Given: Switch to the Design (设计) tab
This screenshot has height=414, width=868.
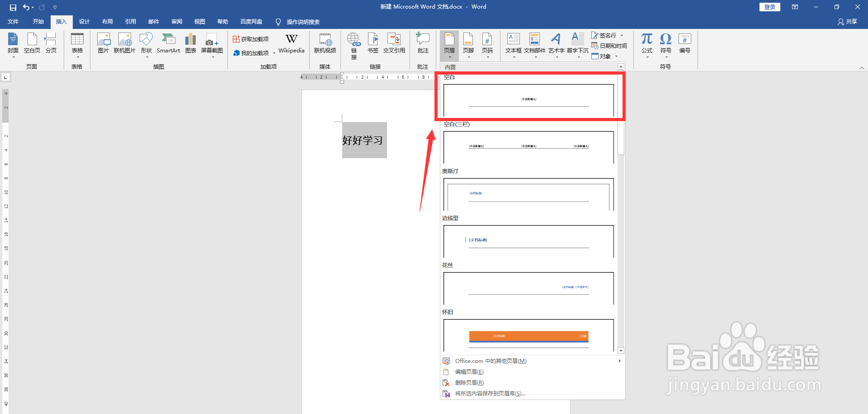Looking at the screenshot, I should click(x=85, y=22).
